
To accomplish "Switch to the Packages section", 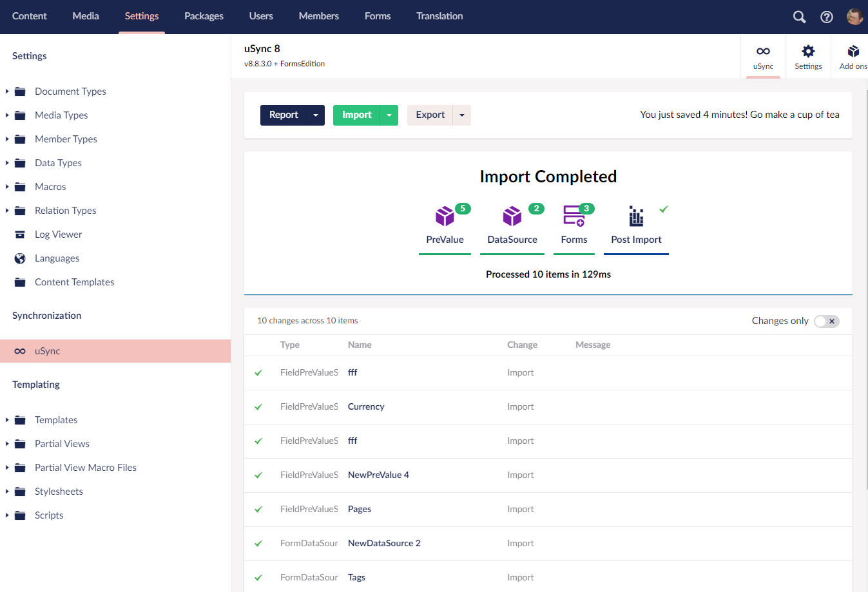I will pyautogui.click(x=204, y=16).
